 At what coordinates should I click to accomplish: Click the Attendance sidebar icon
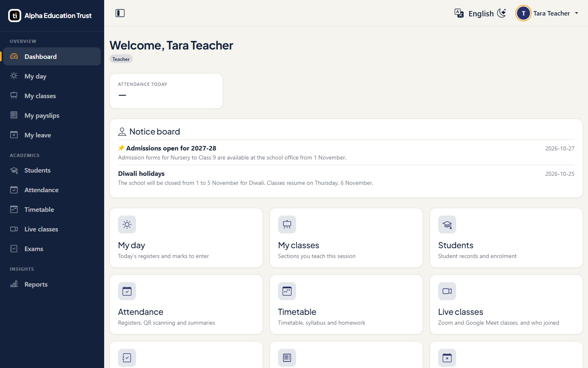[14, 190]
